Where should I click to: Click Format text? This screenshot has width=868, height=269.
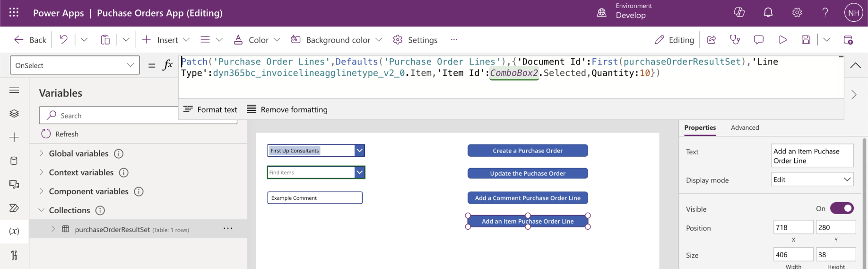click(x=210, y=109)
